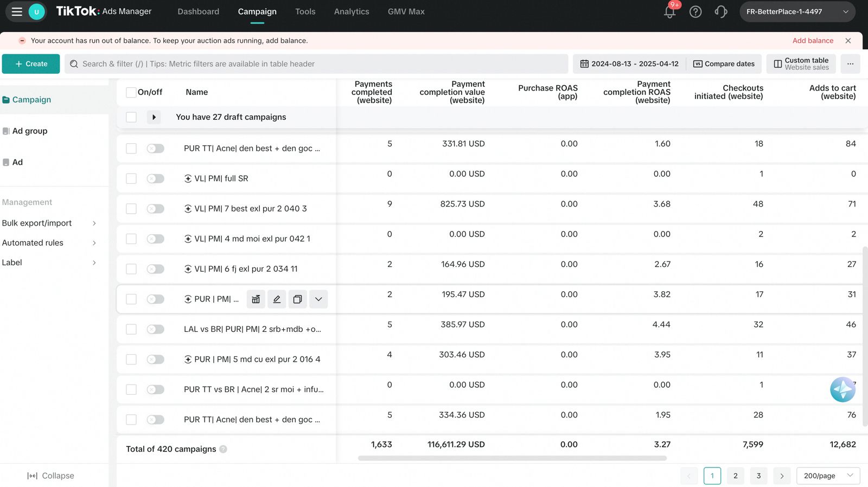The image size is (868, 487).
Task: Click the floating AI assistant star icon
Action: click(x=843, y=389)
